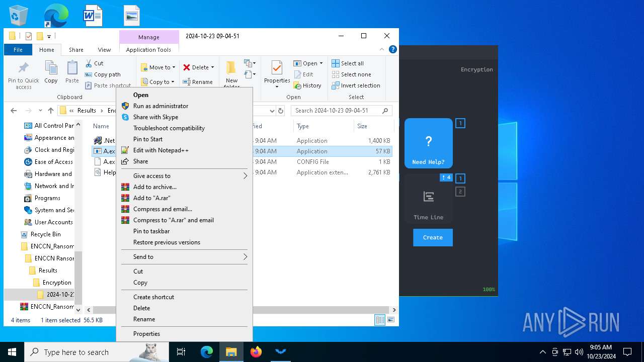
Task: Choose Share with Skype
Action: tap(184, 117)
